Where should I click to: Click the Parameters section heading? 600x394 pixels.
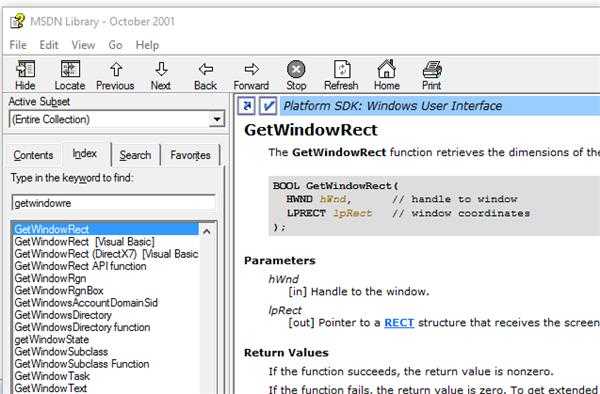click(x=280, y=260)
